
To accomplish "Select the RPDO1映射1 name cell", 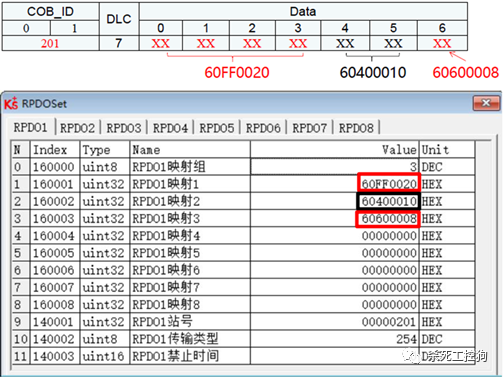I will point(190,184).
